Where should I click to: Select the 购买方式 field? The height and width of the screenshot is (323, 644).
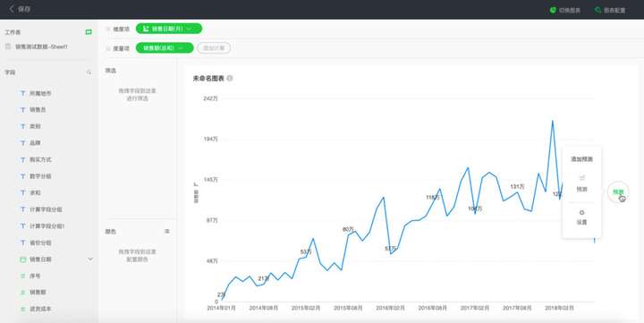click(40, 159)
